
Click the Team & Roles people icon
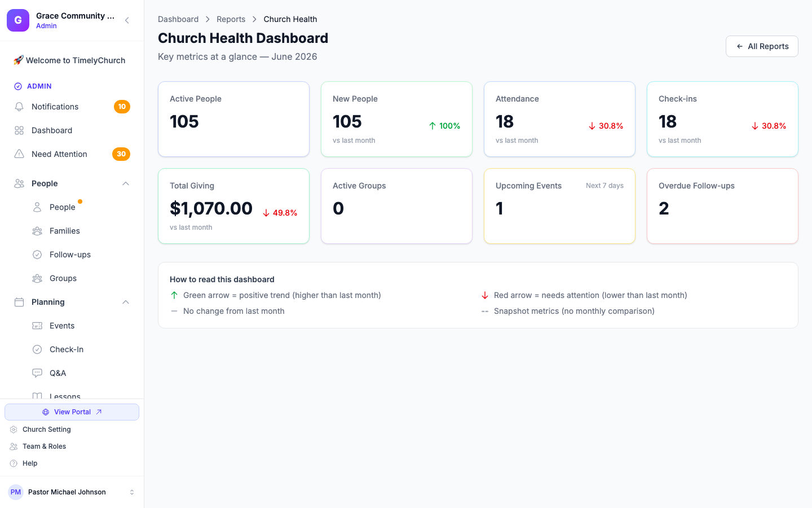pyautogui.click(x=14, y=446)
